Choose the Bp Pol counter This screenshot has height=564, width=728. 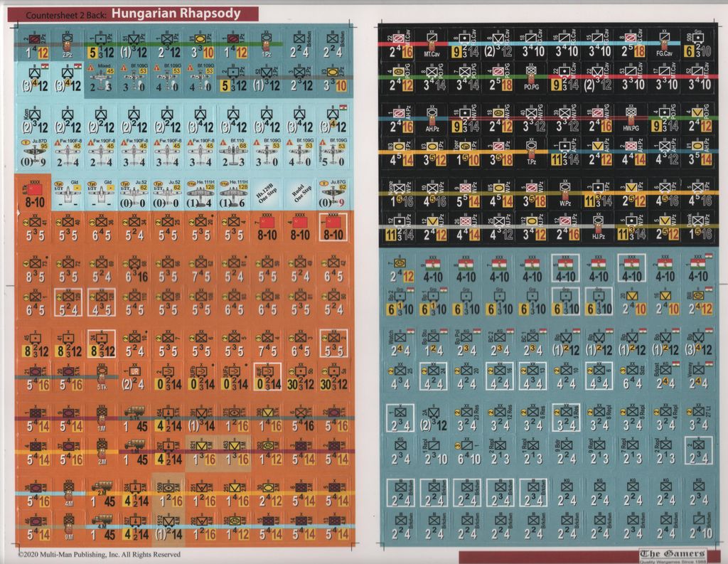pyautogui.click(x=466, y=343)
